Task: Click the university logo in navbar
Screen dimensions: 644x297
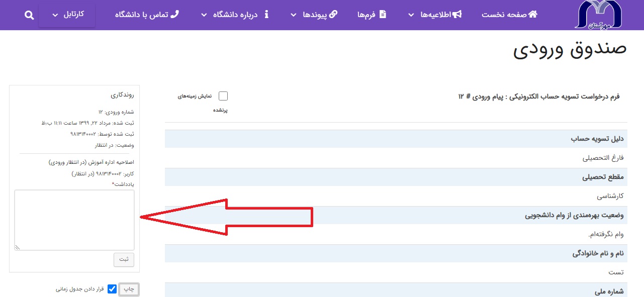Action: point(598,14)
